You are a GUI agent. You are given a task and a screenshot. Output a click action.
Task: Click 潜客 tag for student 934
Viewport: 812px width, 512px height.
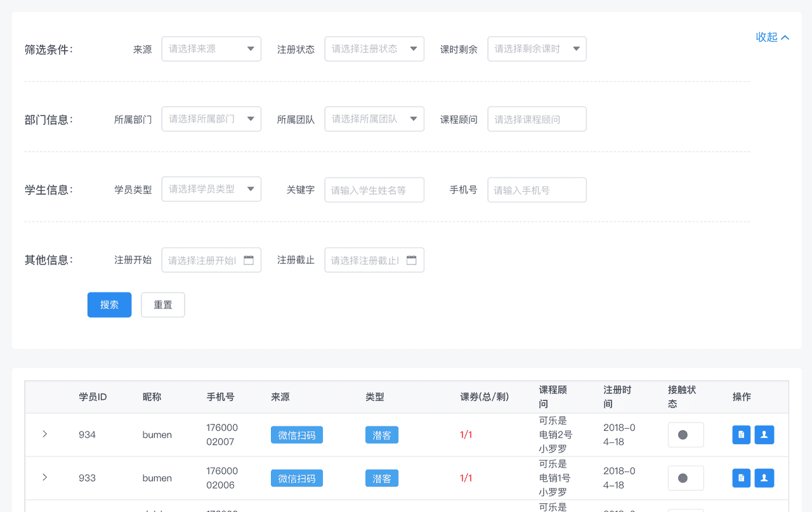(x=382, y=435)
